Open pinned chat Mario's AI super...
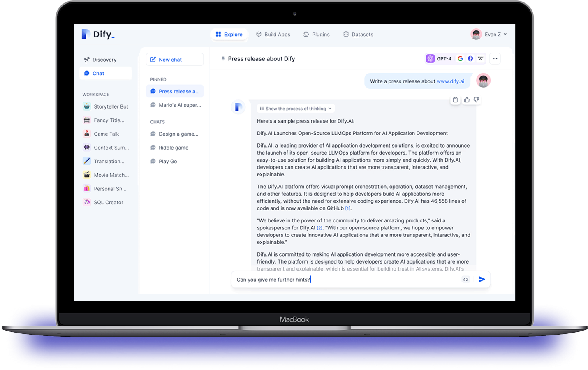588x370 pixels. pos(175,105)
